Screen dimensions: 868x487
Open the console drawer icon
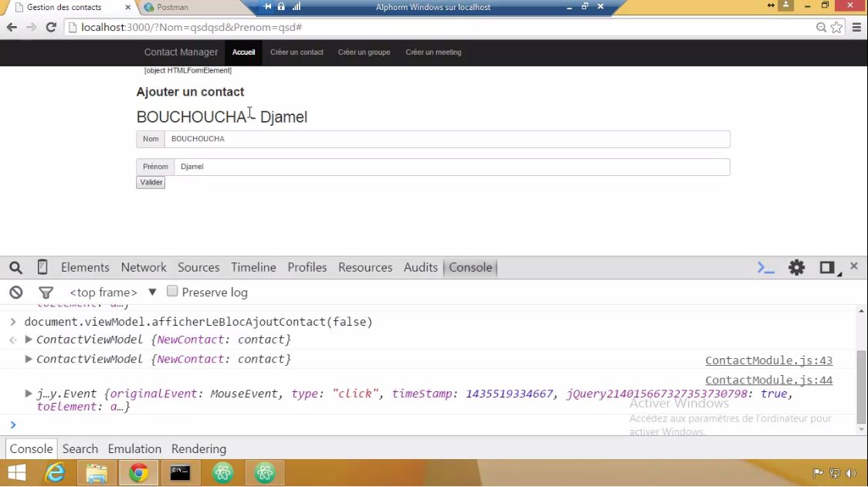(765, 267)
